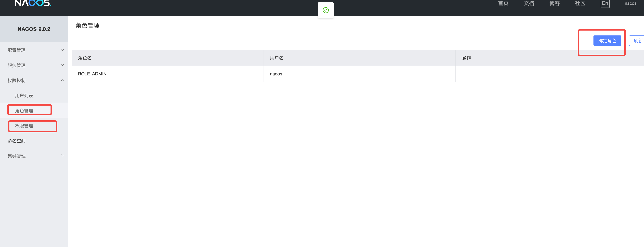Switch language with the En button
644x247 pixels.
(605, 4)
